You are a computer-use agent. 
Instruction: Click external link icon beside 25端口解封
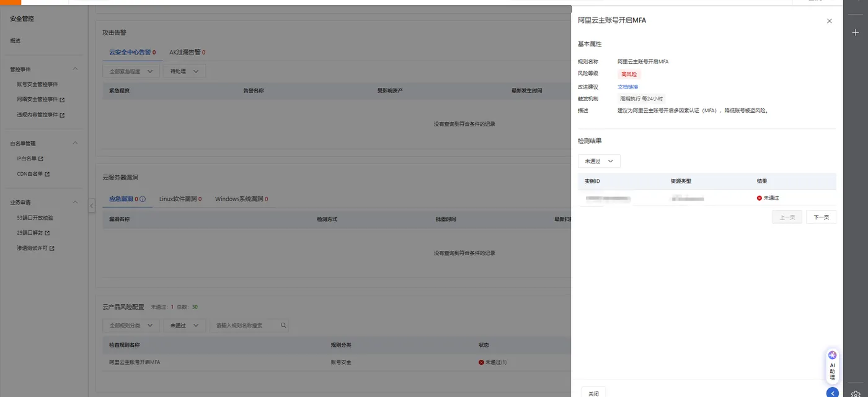(x=47, y=233)
